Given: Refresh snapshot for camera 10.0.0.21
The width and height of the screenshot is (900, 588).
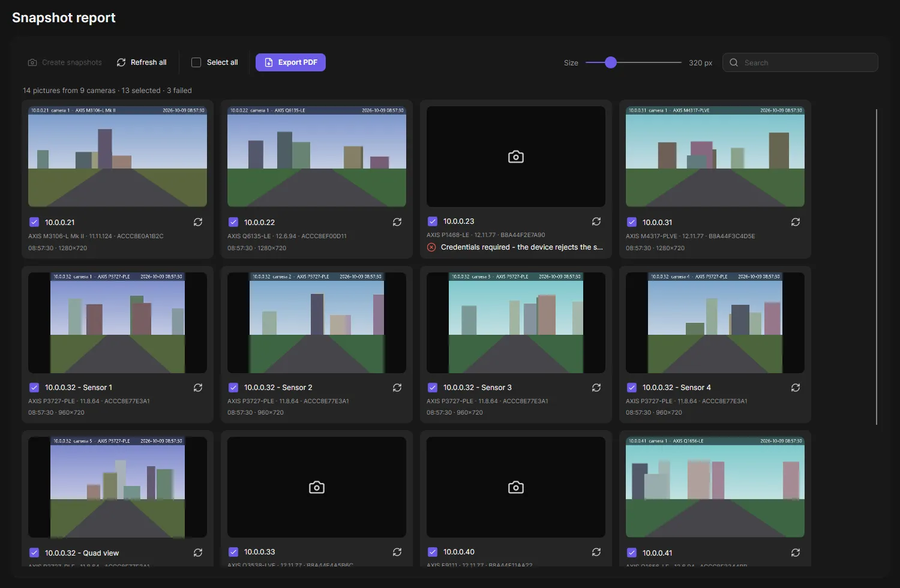Looking at the screenshot, I should 198,222.
